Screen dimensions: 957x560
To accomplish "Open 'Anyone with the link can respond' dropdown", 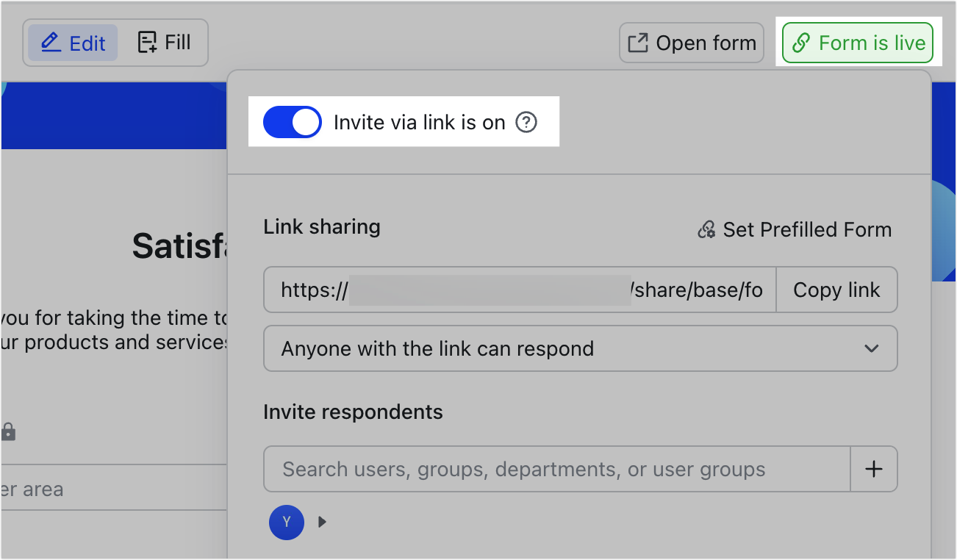I will tap(581, 348).
